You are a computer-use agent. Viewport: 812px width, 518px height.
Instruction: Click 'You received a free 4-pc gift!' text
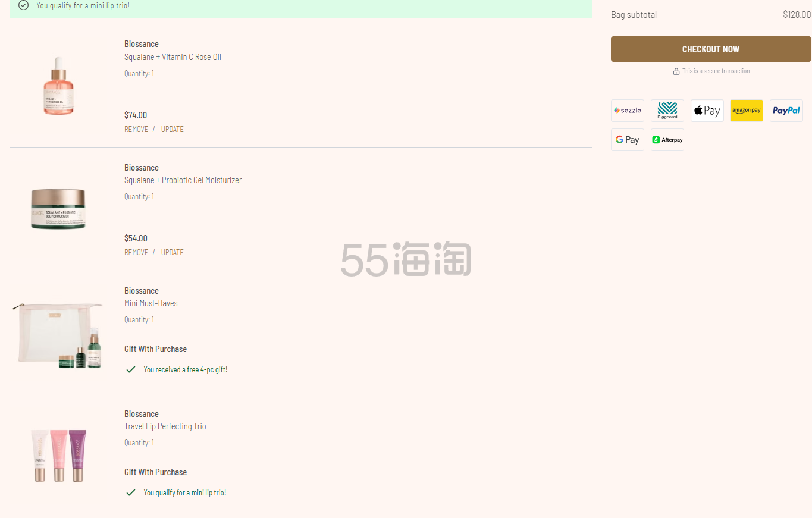pos(186,370)
